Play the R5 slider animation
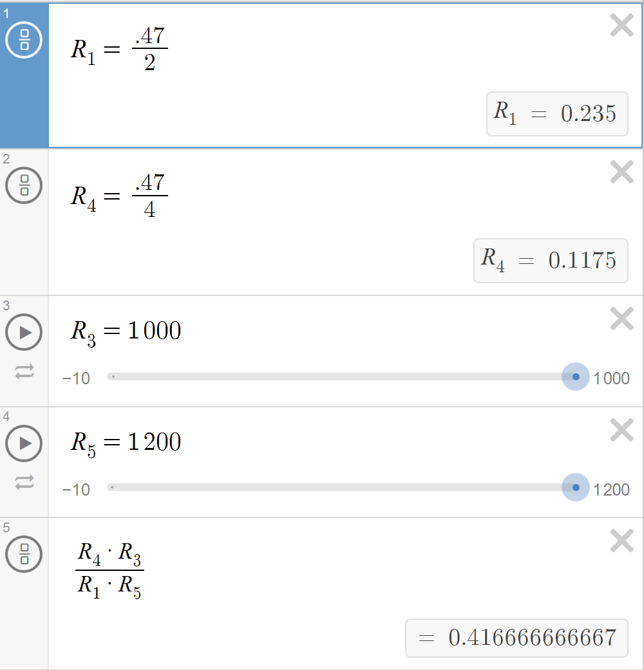 click(x=24, y=443)
